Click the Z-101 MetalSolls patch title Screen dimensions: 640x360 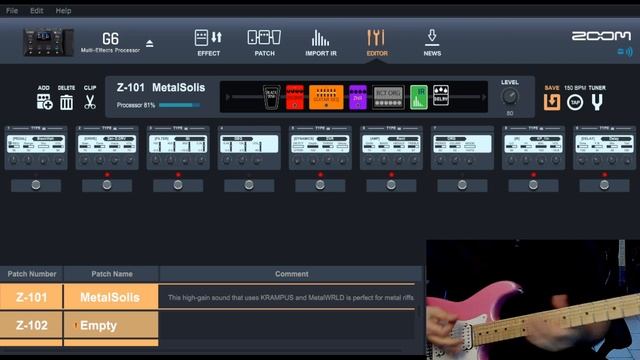click(161, 88)
